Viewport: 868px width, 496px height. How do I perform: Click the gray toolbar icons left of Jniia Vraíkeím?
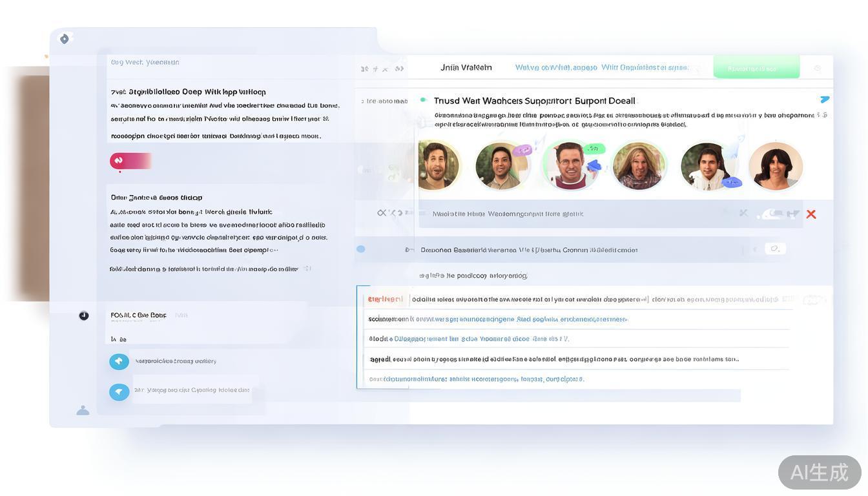[382, 68]
